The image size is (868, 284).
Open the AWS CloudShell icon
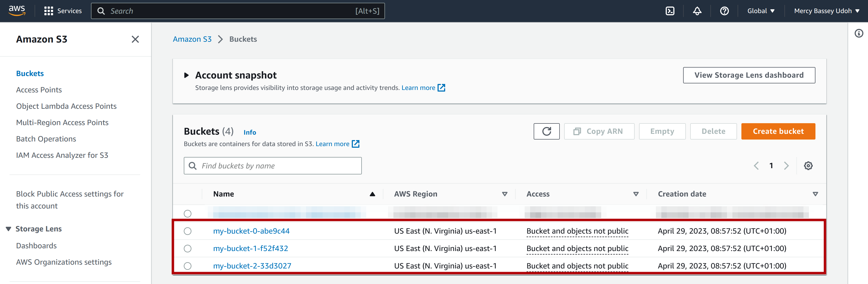pos(670,11)
